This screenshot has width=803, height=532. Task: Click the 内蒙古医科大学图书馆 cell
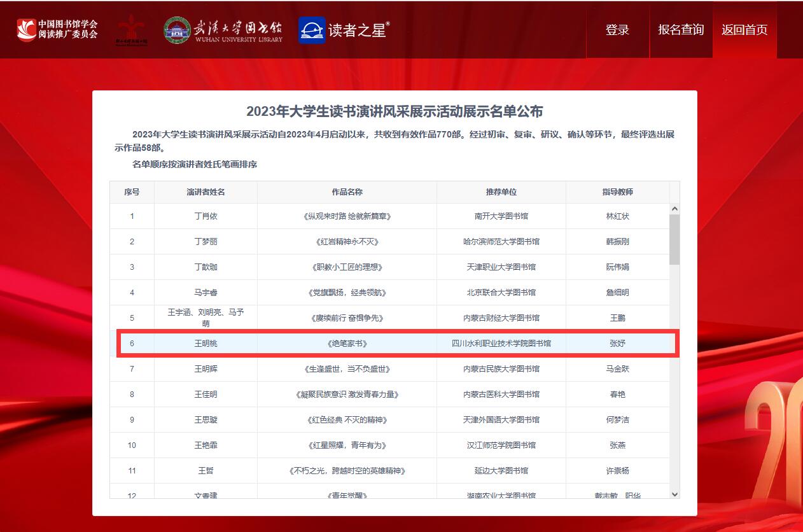pos(501,395)
